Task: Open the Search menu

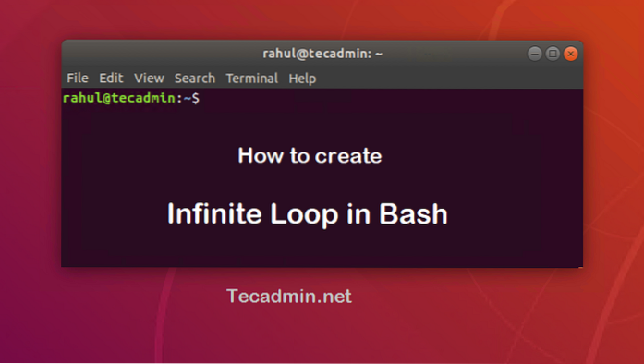Action: pos(195,78)
